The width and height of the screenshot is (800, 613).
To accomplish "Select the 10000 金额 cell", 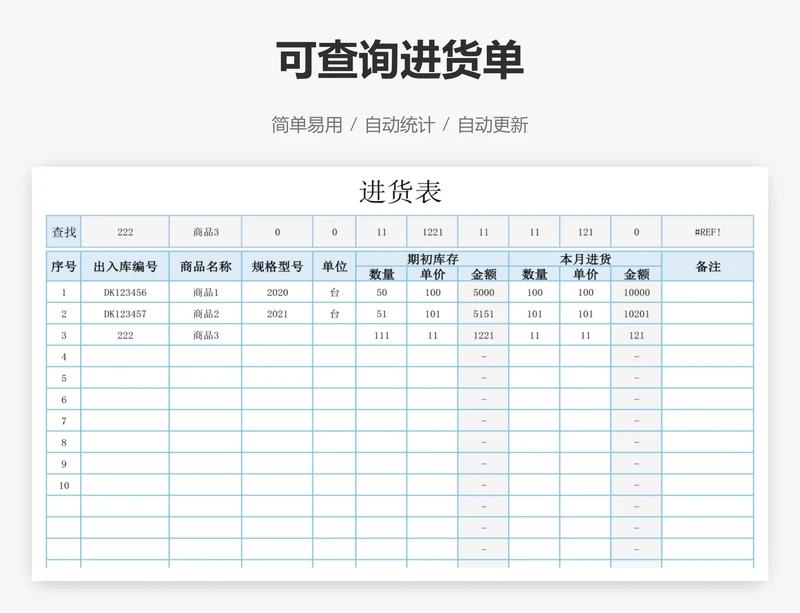I will click(636, 292).
